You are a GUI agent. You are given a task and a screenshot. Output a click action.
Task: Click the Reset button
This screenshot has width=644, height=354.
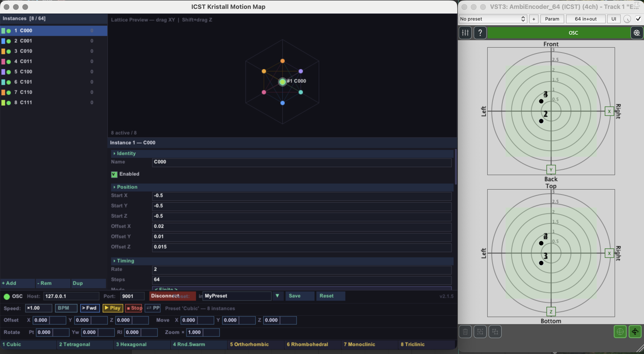pyautogui.click(x=330, y=296)
